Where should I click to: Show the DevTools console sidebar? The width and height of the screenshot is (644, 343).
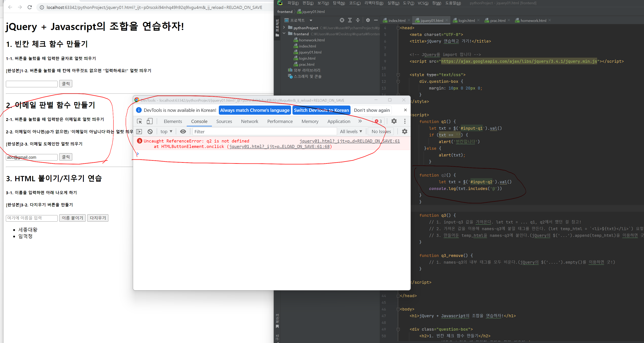(x=139, y=132)
